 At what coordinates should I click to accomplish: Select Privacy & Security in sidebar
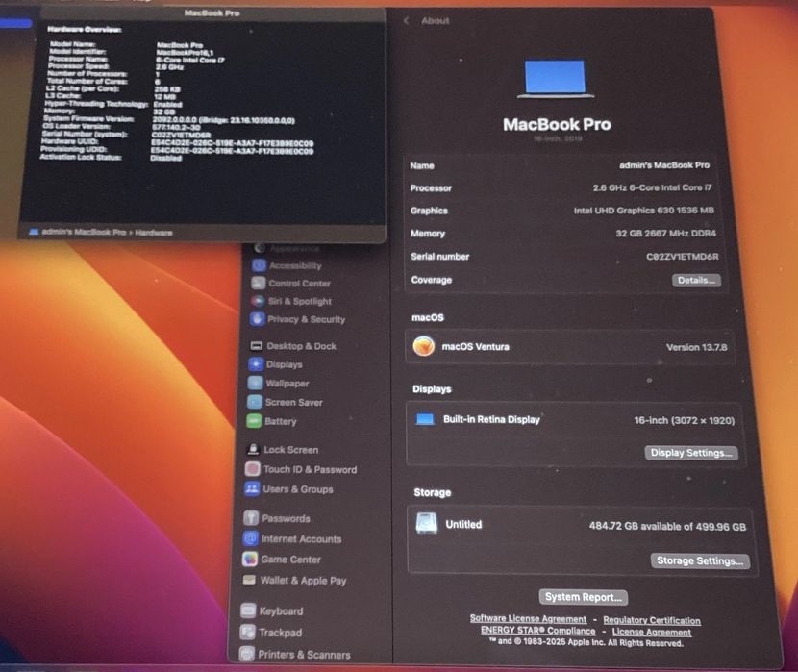[x=307, y=319]
